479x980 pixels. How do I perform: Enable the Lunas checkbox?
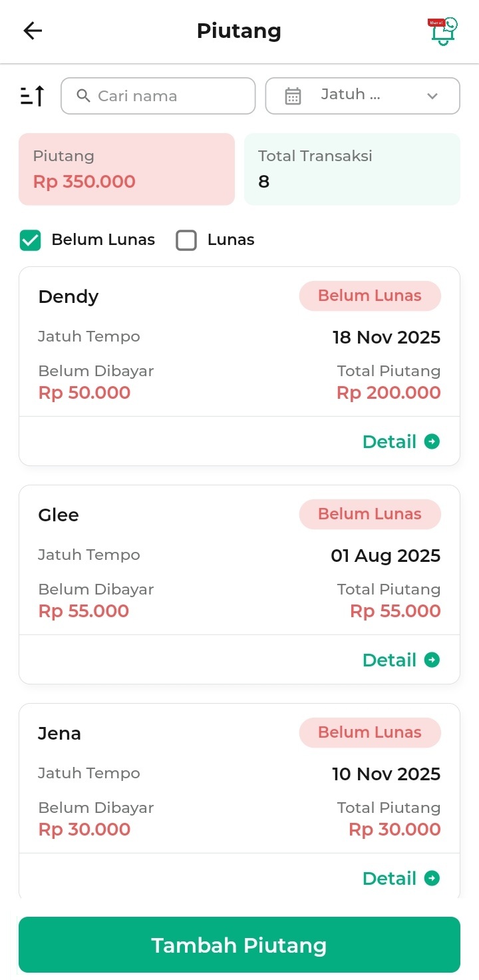[x=186, y=240]
